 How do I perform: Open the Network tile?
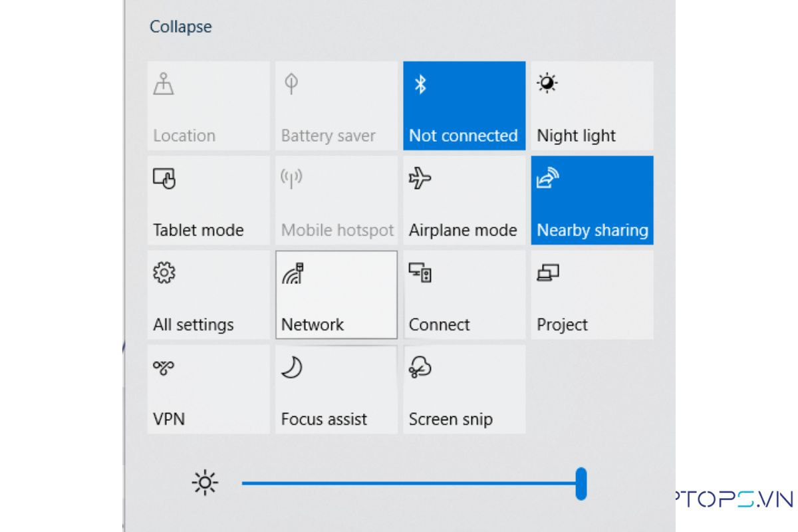[336, 295]
